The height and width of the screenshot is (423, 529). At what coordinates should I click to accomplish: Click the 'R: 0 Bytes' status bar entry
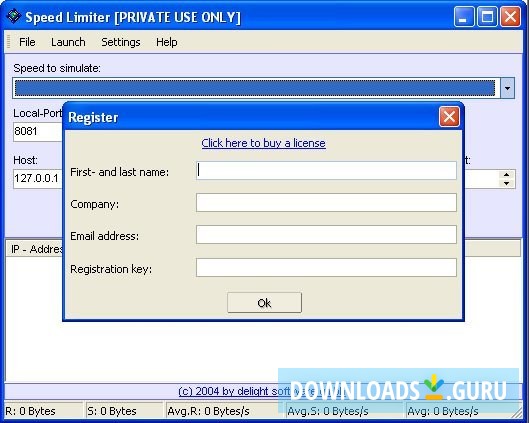[43, 411]
